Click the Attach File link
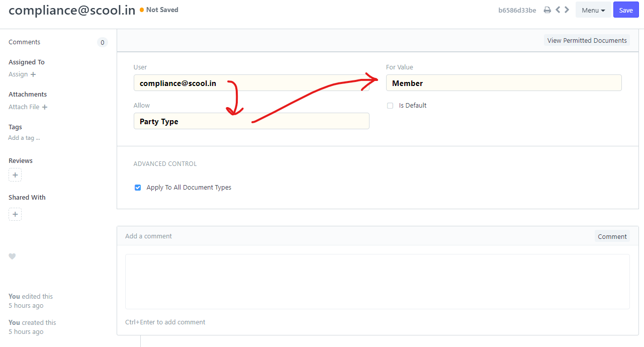 [x=24, y=107]
